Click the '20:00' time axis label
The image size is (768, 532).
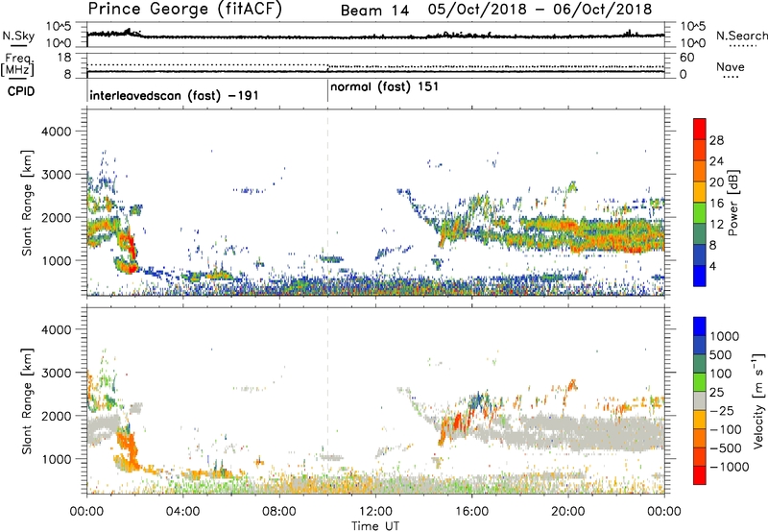567,512
